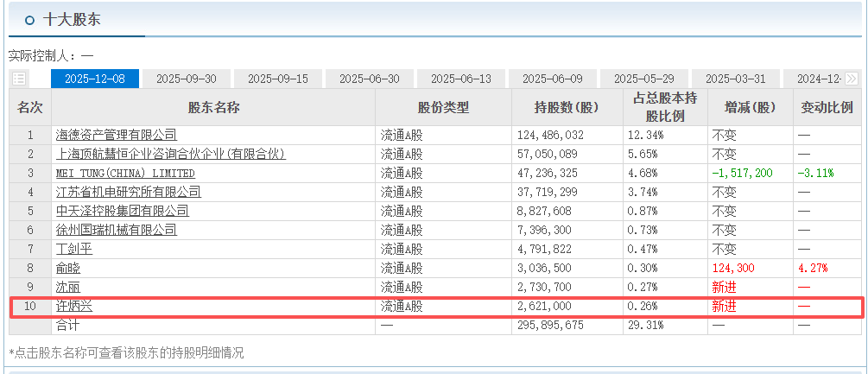The width and height of the screenshot is (868, 374).
Task: Click the 变动比例 column header
Action: click(827, 107)
